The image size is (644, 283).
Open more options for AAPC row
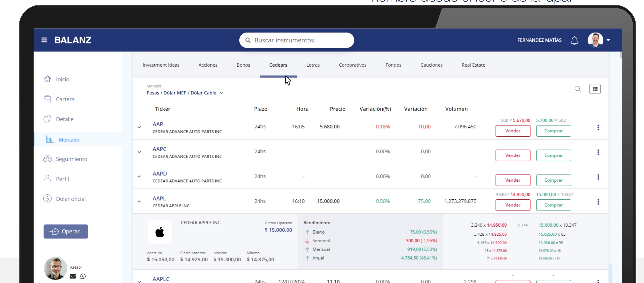pos(598,152)
